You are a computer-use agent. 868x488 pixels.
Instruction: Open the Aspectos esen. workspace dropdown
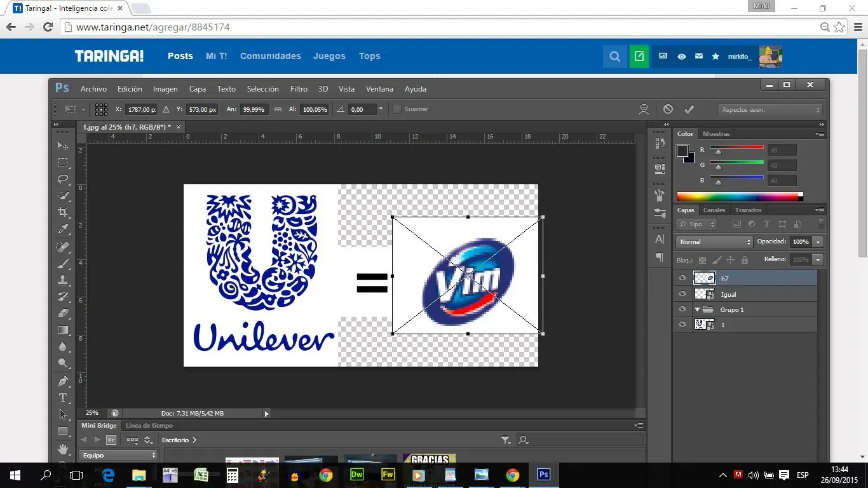click(x=771, y=110)
